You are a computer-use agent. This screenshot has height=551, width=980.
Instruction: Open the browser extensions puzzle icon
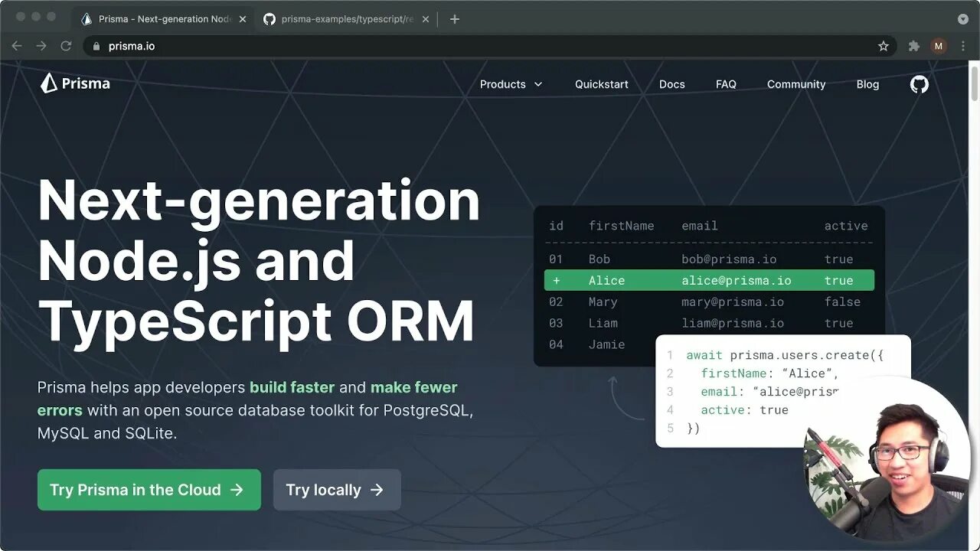[x=913, y=46]
